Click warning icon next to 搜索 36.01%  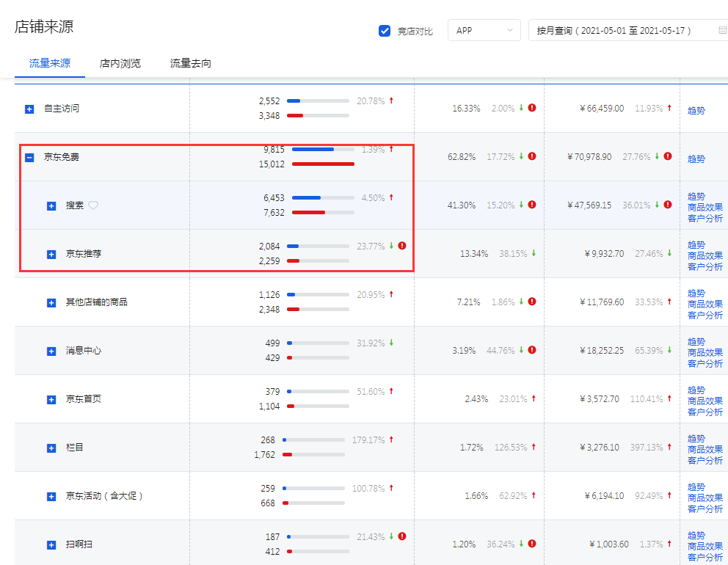pyautogui.click(x=668, y=204)
